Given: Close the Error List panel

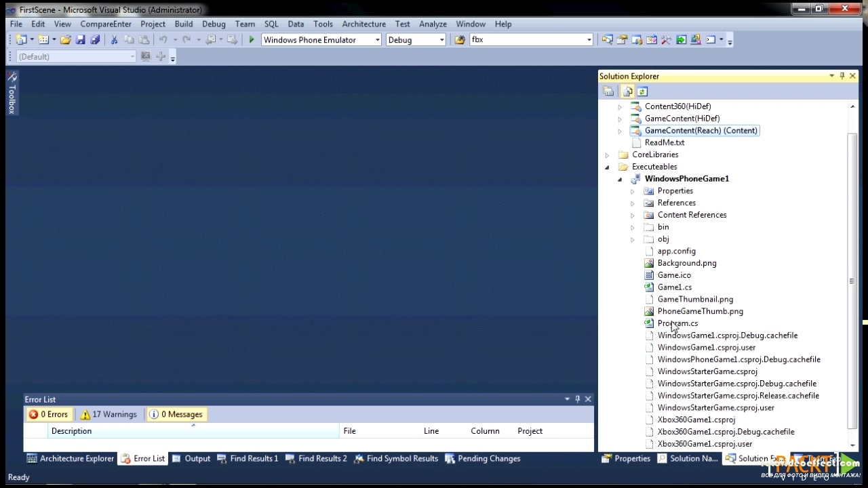Looking at the screenshot, I should pyautogui.click(x=588, y=399).
